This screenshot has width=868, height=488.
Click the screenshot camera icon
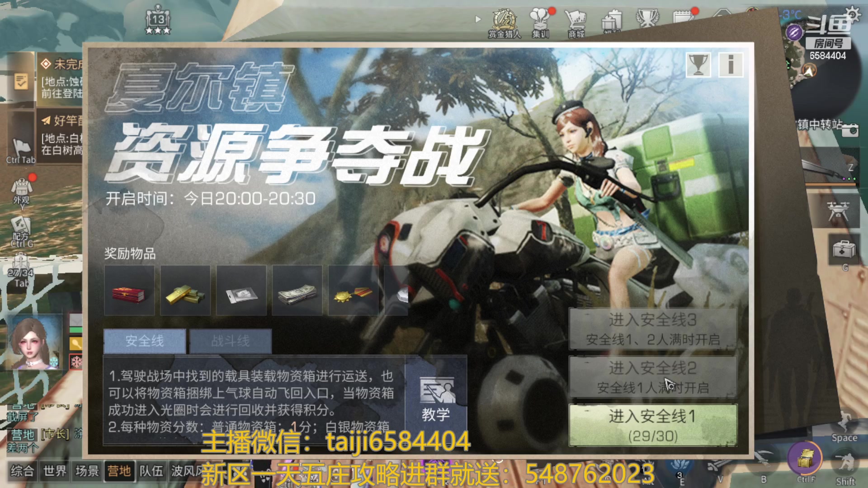pyautogui.click(x=850, y=130)
